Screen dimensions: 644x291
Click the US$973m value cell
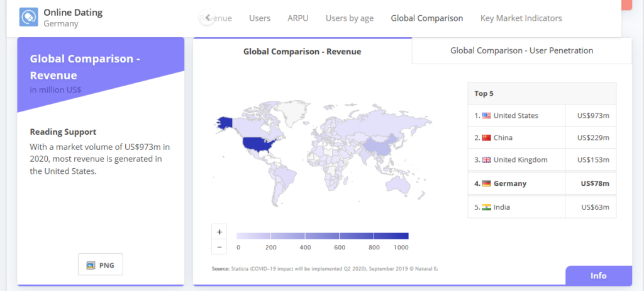(x=591, y=116)
